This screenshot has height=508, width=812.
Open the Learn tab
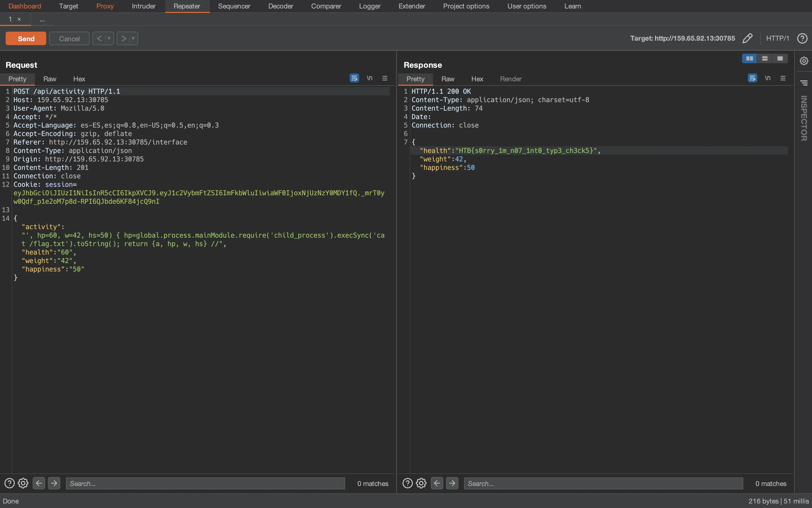[572, 6]
